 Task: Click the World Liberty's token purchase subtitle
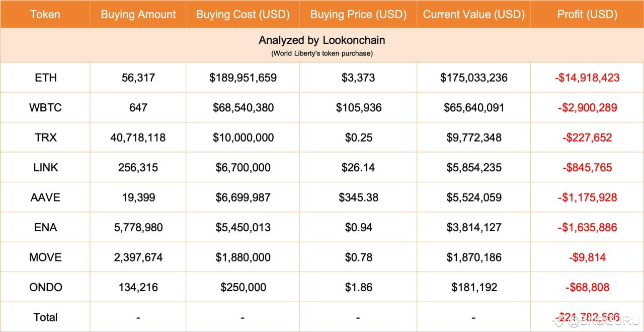tap(322, 53)
